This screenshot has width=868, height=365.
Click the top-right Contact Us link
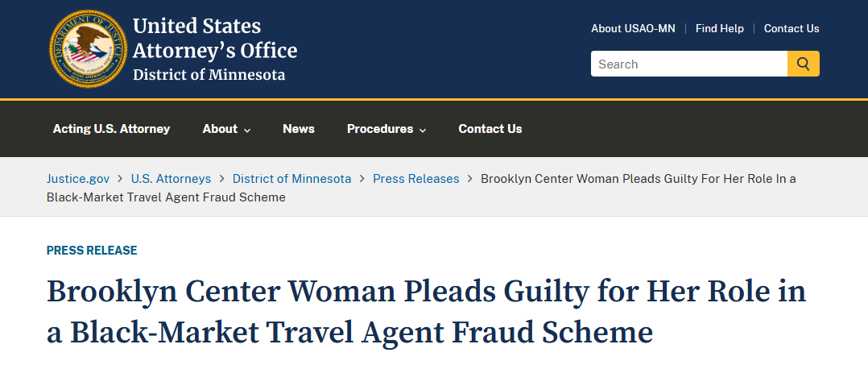click(x=792, y=28)
